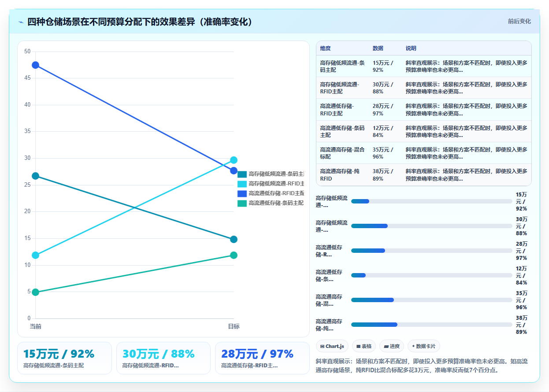Screen dimensions: 549x392
Task: Click the cyan line's 目标 point near 30
Action: pos(234,160)
